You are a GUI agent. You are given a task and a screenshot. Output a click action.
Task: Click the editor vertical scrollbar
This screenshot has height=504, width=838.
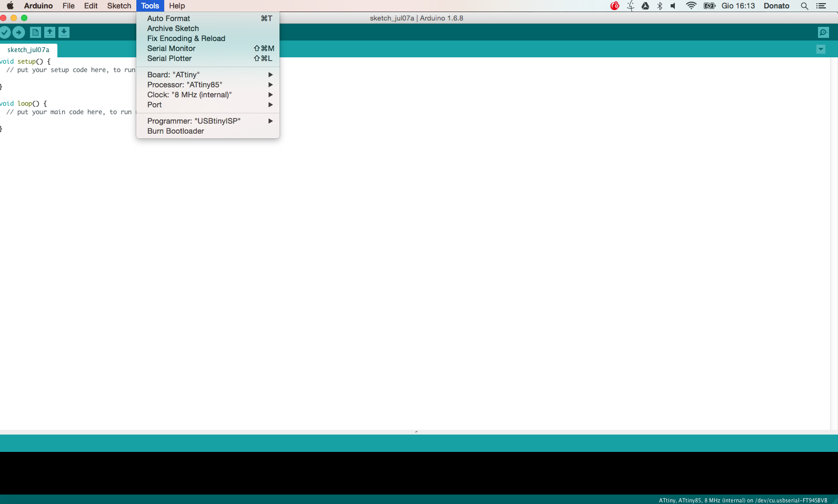834,243
